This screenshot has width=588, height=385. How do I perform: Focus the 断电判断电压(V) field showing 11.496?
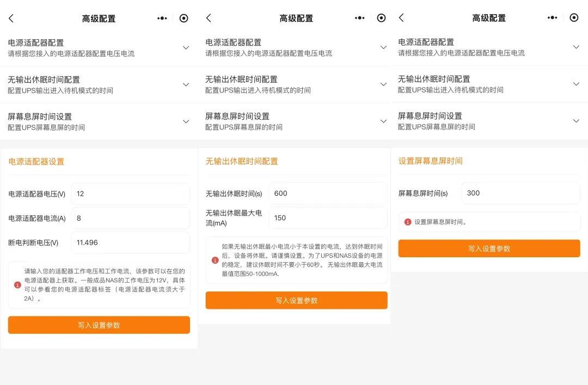(130, 243)
